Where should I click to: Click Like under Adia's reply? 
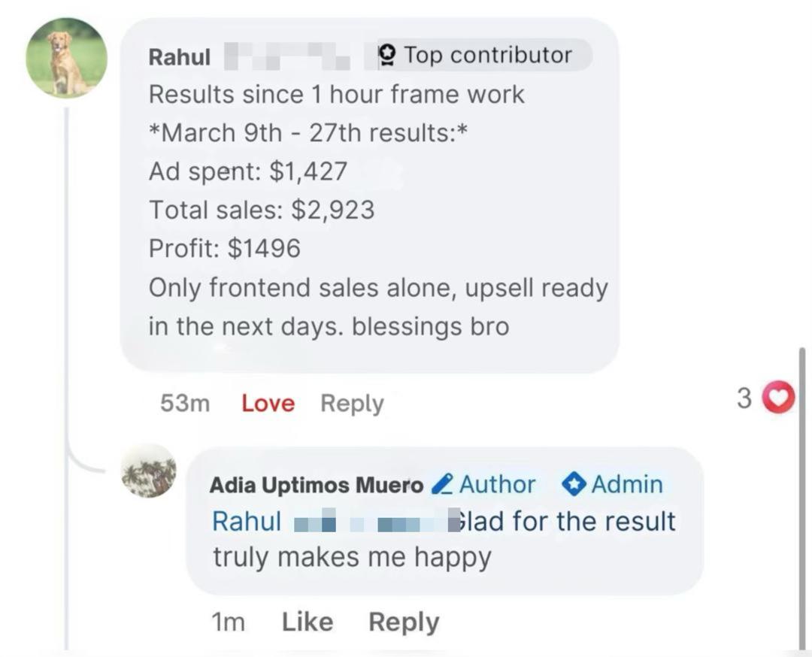click(308, 622)
